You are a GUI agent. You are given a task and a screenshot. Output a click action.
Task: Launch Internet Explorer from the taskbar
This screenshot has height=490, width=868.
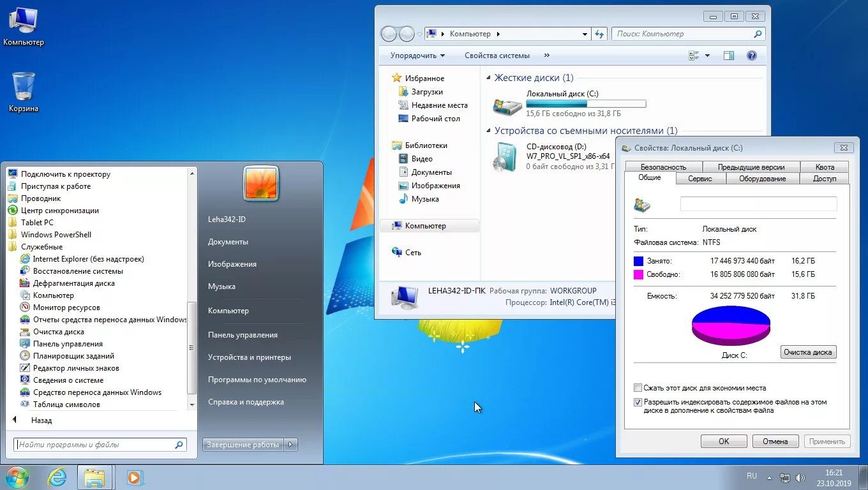pos(57,477)
